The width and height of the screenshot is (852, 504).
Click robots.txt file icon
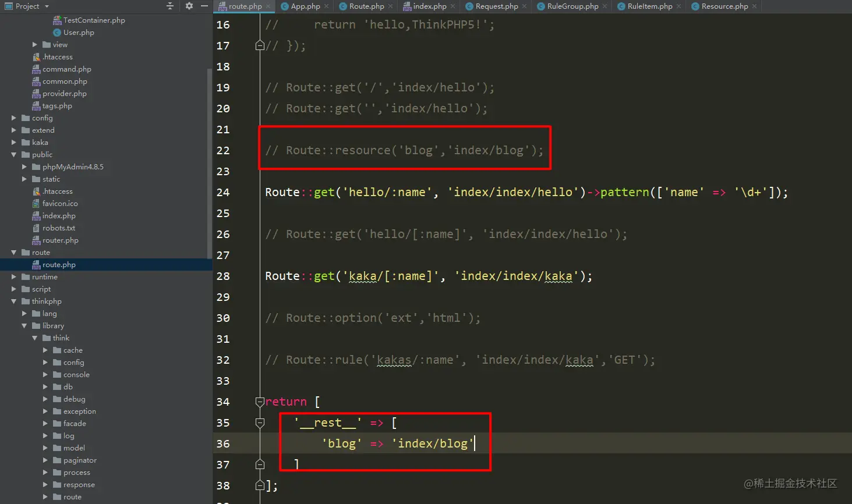click(36, 228)
